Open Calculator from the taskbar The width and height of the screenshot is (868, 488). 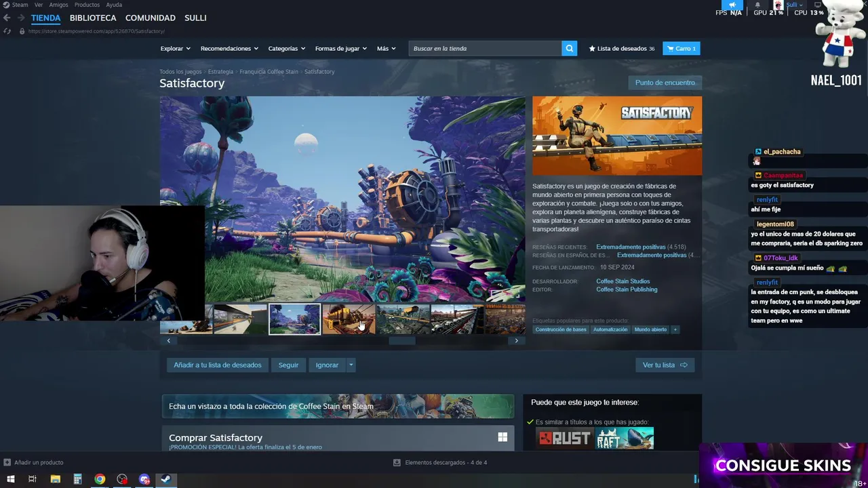click(x=77, y=479)
